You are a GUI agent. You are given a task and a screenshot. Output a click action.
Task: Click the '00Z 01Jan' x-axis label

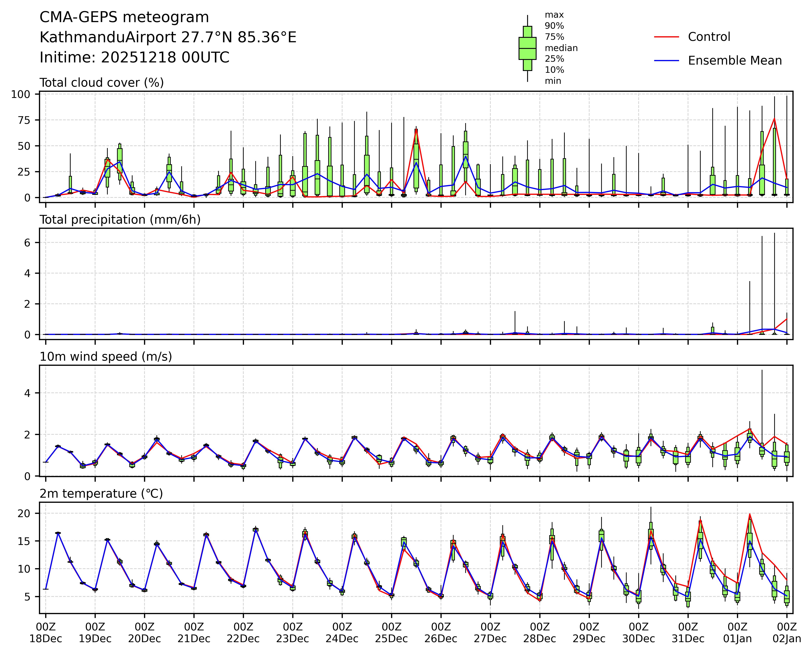coord(737,633)
